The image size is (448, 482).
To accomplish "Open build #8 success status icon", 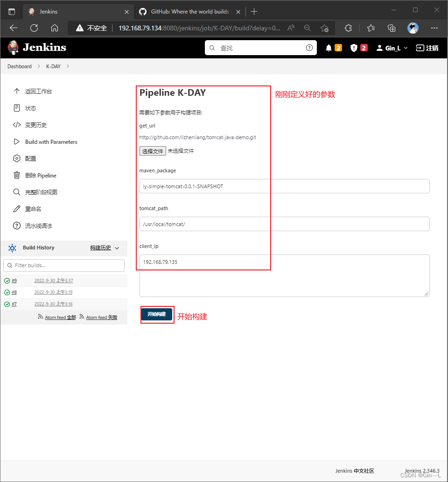I will point(7,292).
